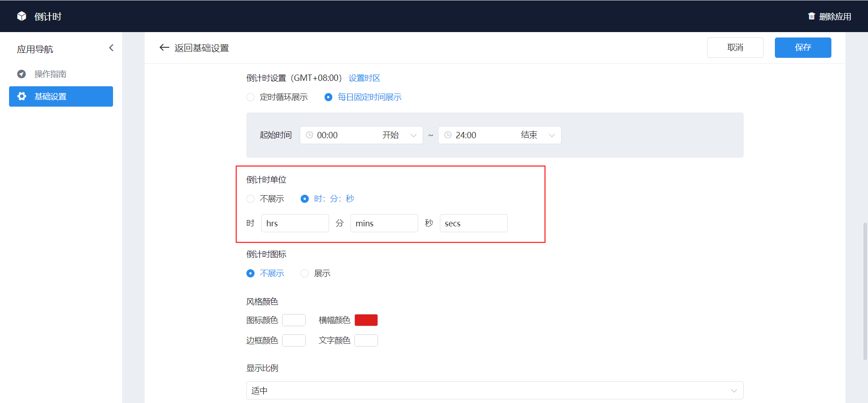Click 风格颜色 section label
This screenshot has width=868, height=403.
(x=262, y=301)
